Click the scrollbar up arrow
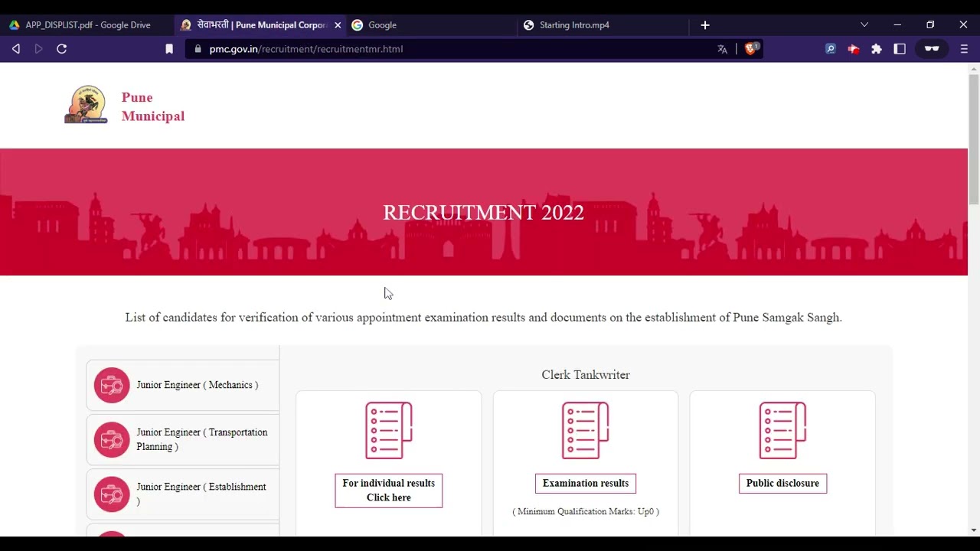Image resolution: width=980 pixels, height=551 pixels. coord(974,69)
